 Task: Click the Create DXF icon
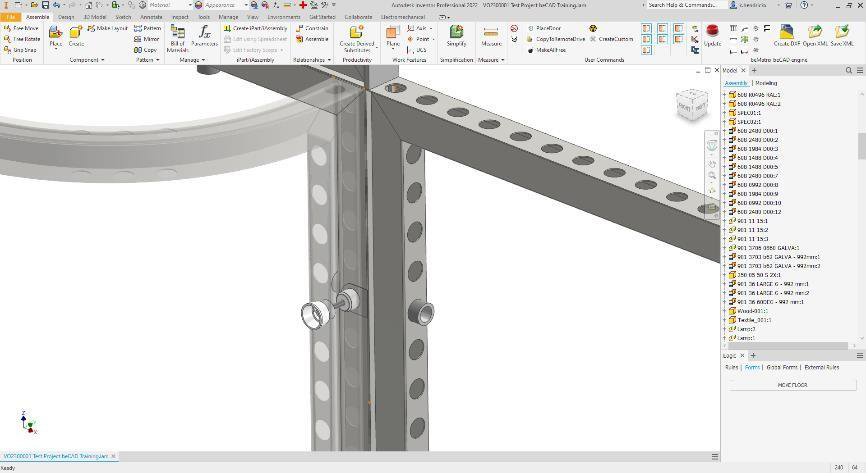coord(787,37)
